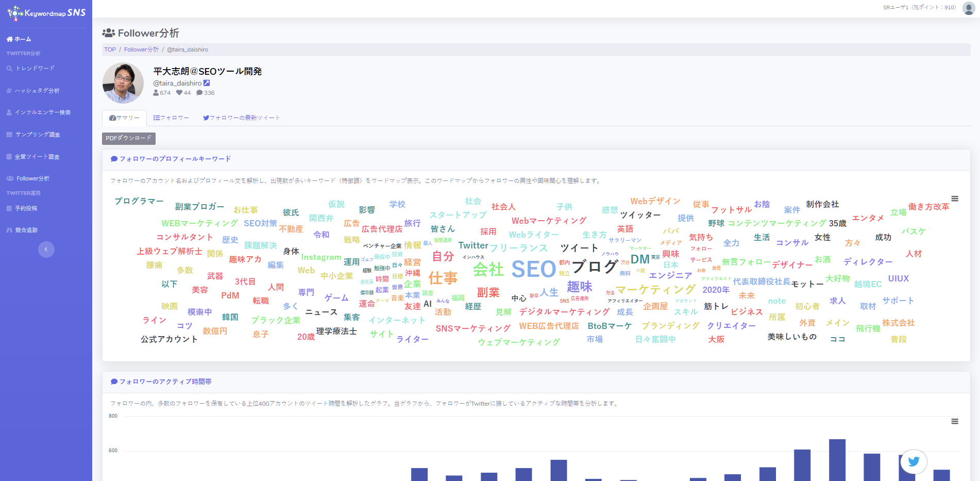Open トレンドワード search in sidebar
980x481 pixels.
click(x=35, y=69)
